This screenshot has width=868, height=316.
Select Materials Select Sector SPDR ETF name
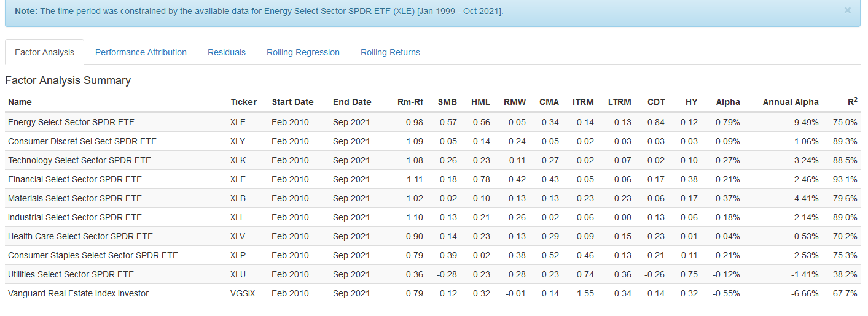tap(75, 198)
